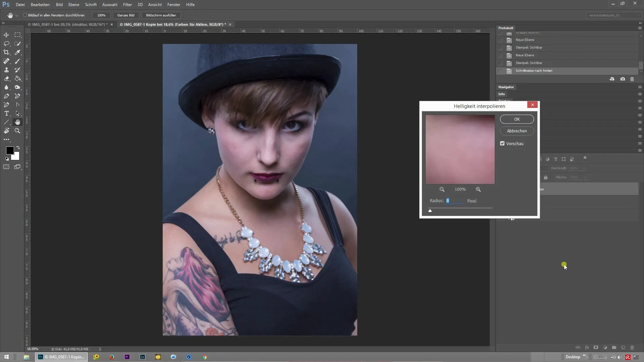Select the Quick Selection tool
This screenshot has width=644, height=362.
click(17, 44)
